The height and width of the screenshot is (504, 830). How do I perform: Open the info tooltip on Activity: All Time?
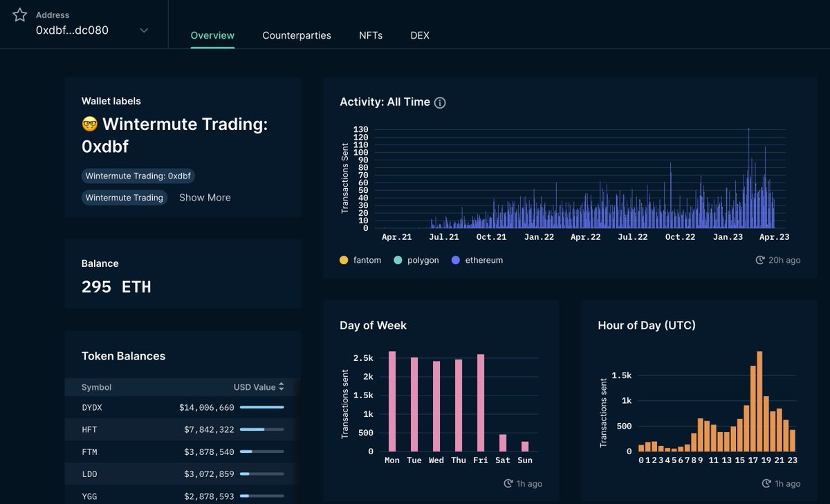click(x=440, y=102)
